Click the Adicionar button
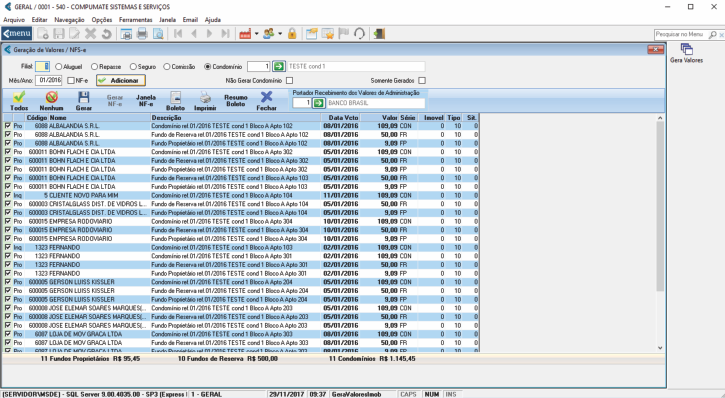725x398 pixels. 121,80
